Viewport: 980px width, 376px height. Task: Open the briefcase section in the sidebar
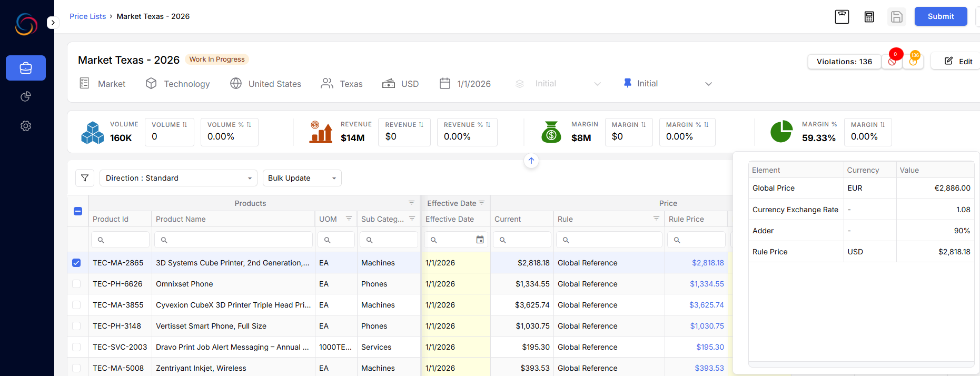(x=26, y=68)
